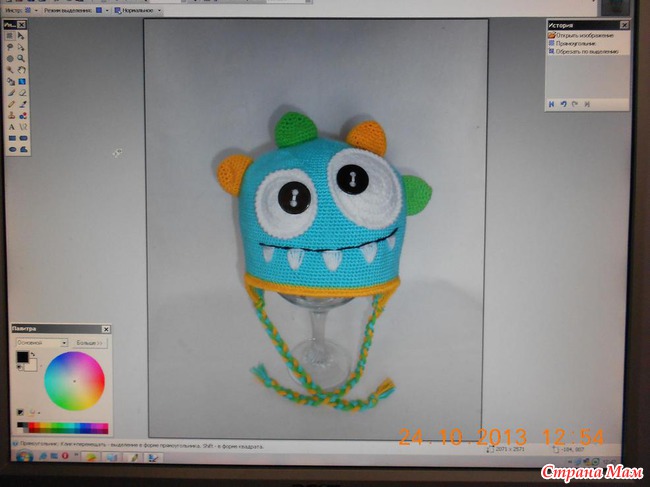
Task: Swap primary and secondary colors
Action: (32, 354)
